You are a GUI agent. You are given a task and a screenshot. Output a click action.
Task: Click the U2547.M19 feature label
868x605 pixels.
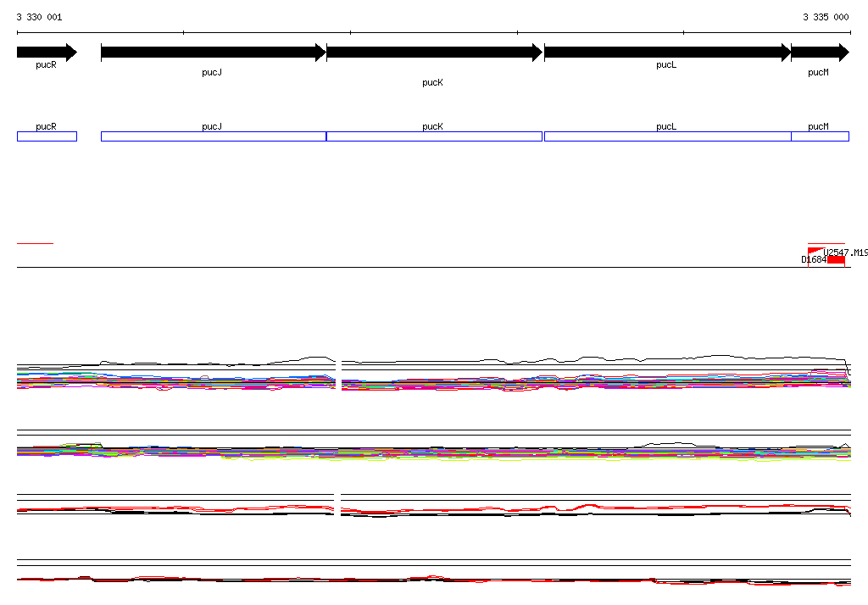coord(845,253)
